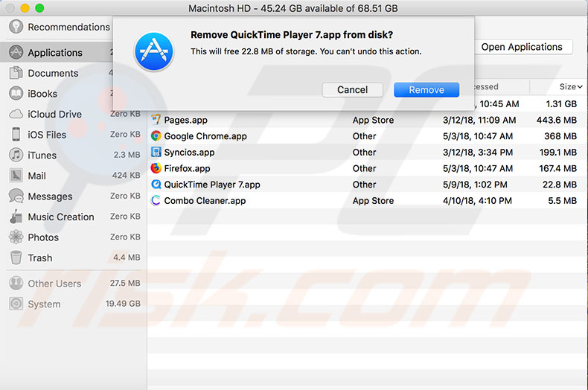
Task: Click the yellow minimize window button
Action: click(25, 8)
